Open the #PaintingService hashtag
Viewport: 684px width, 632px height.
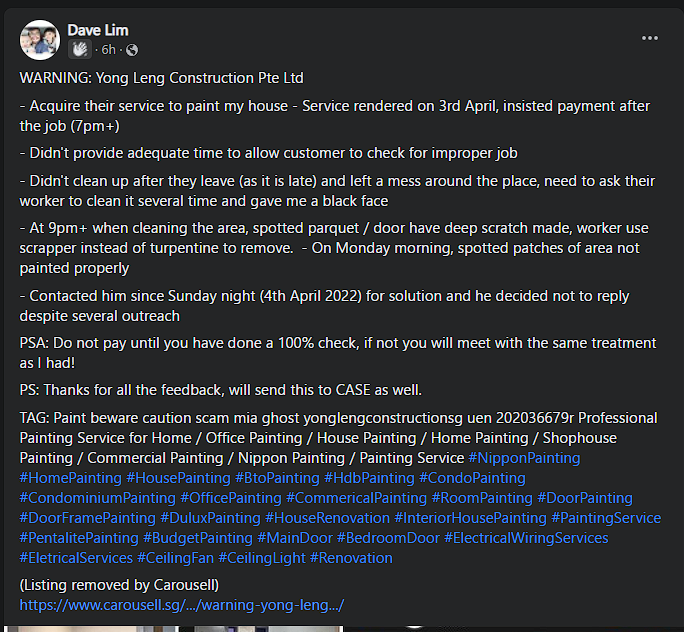606,518
